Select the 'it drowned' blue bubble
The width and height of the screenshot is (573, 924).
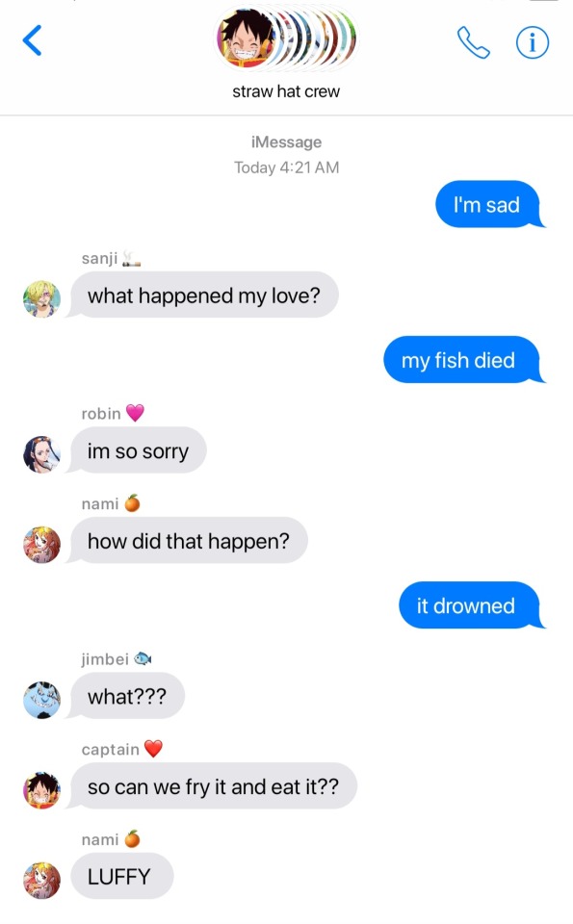pyautogui.click(x=470, y=605)
